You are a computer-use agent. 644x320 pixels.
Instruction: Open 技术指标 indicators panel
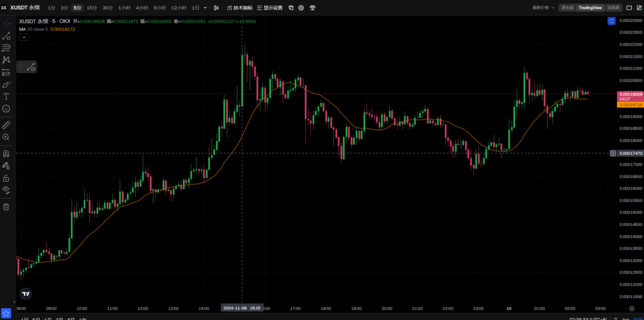click(238, 8)
